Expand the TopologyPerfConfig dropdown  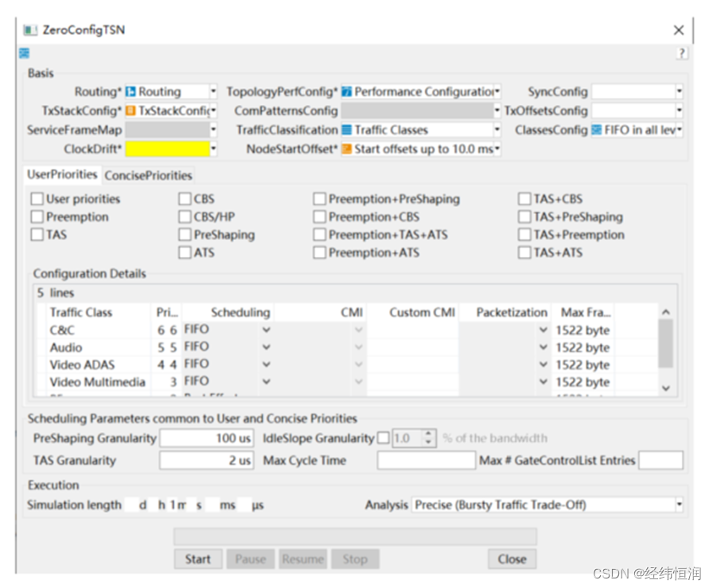pos(497,92)
